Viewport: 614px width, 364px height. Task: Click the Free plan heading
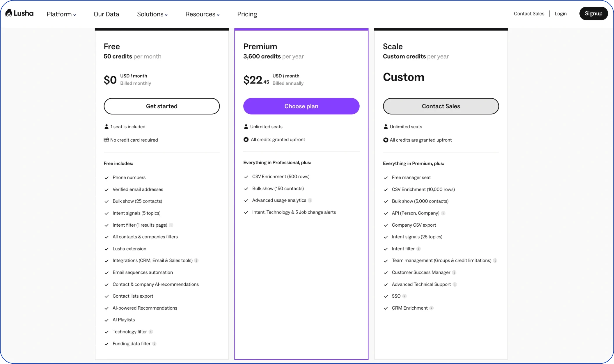(112, 47)
